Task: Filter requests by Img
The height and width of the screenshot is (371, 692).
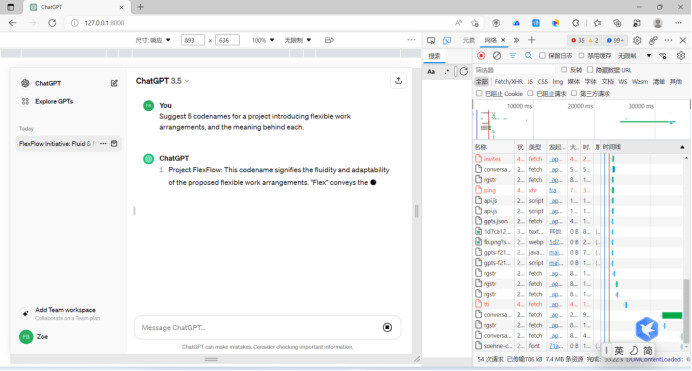Action: pos(558,82)
